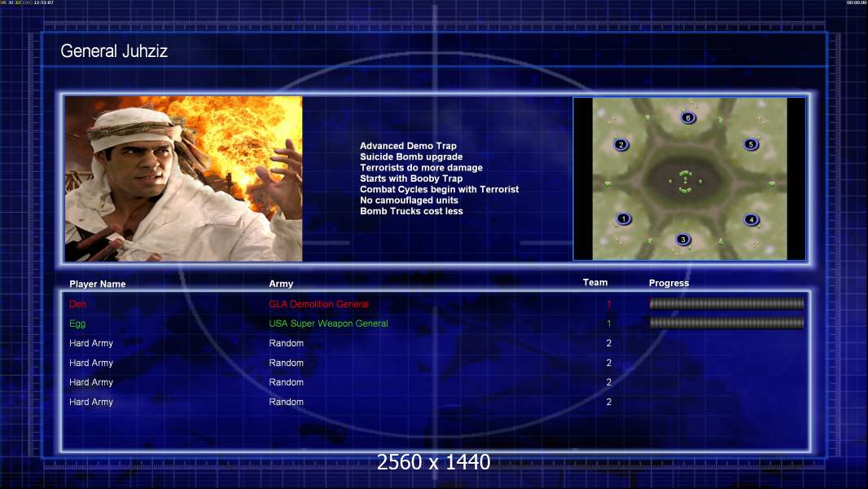The image size is (868, 489).
Task: Click the Army column header
Action: point(281,284)
